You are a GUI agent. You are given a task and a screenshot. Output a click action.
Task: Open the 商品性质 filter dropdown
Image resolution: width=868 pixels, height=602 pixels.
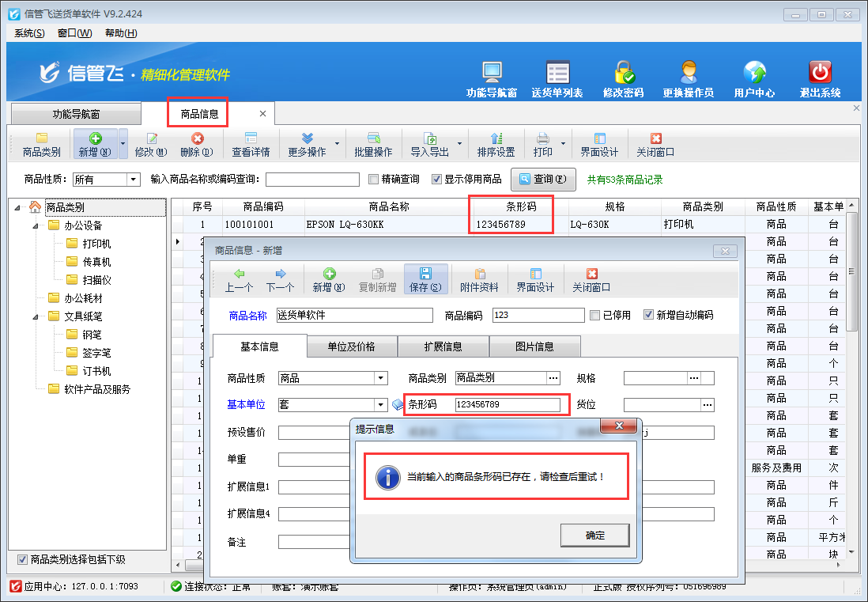coord(133,180)
